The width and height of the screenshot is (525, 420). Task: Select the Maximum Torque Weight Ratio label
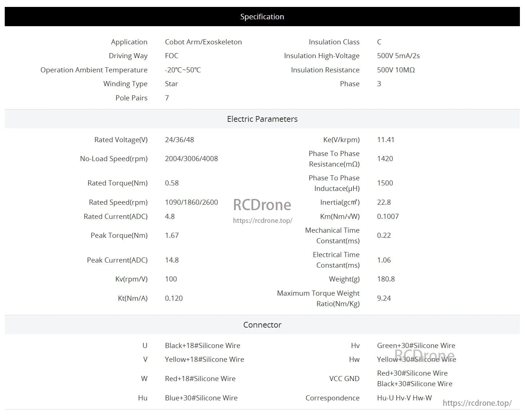(x=318, y=298)
